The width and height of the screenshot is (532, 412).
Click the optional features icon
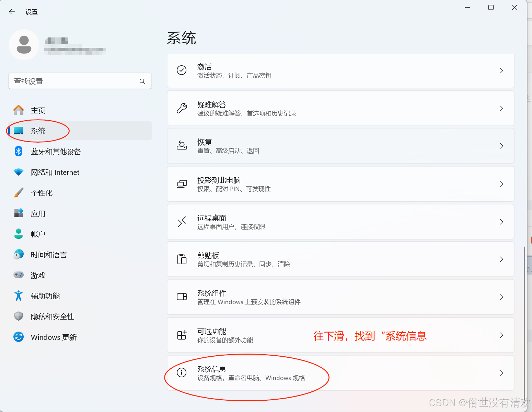click(182, 335)
